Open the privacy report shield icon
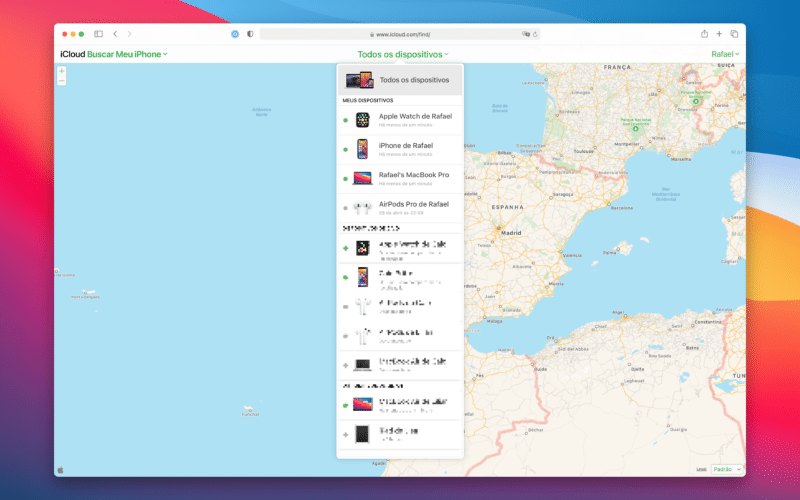The width and height of the screenshot is (800, 500). pos(250,34)
